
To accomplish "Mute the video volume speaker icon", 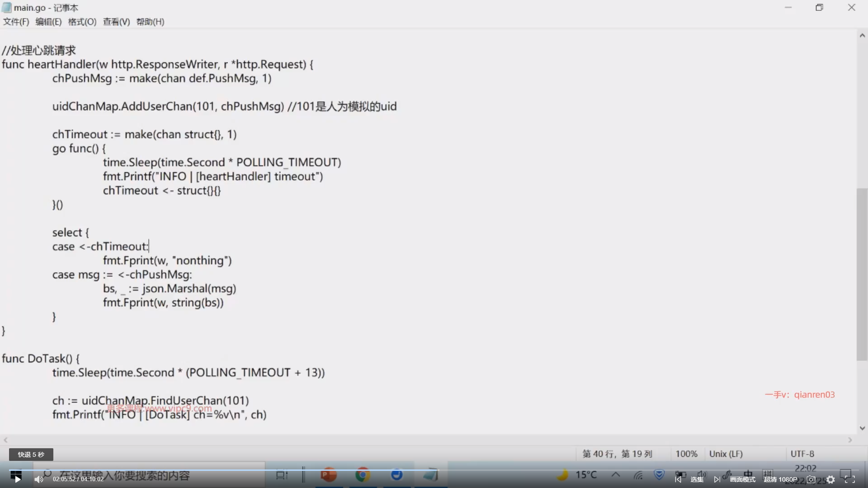I will click(38, 479).
